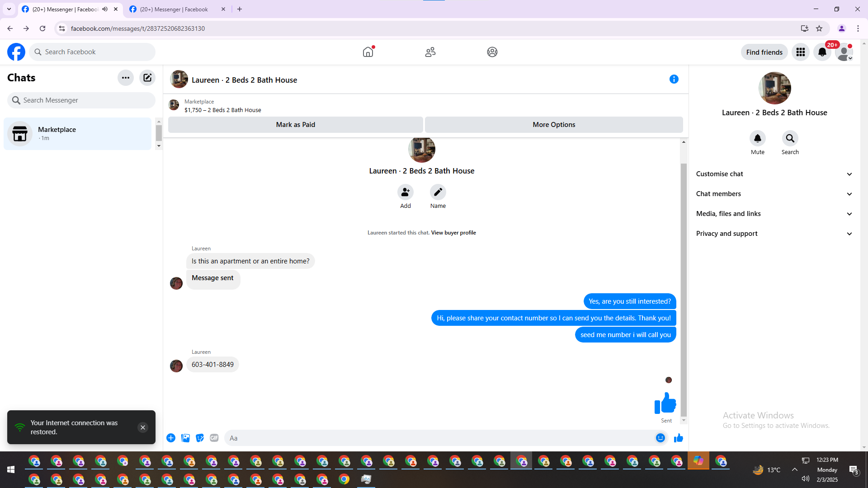This screenshot has height=488, width=868.
Task: Click the address bar URL
Action: pyautogui.click(x=138, y=28)
